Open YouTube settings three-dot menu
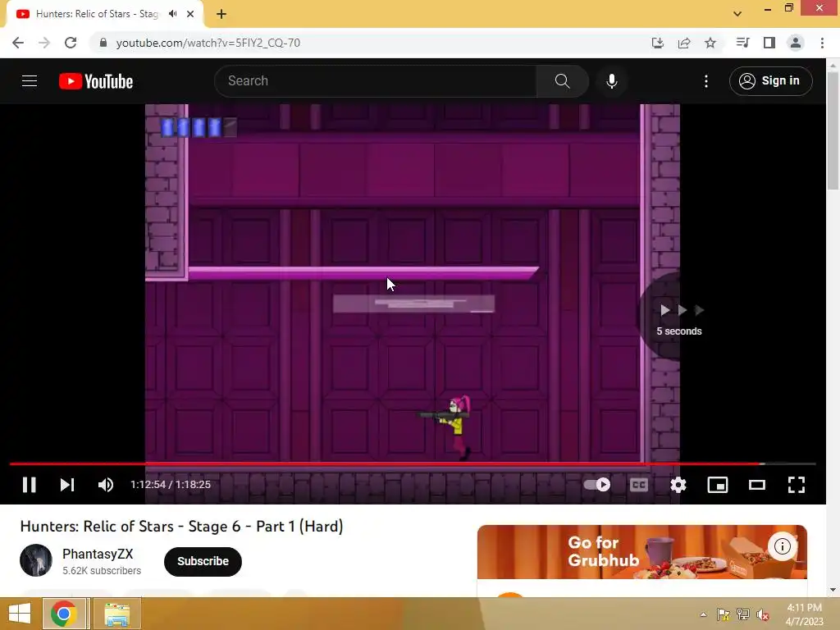Image resolution: width=840 pixels, height=630 pixels. click(x=706, y=81)
